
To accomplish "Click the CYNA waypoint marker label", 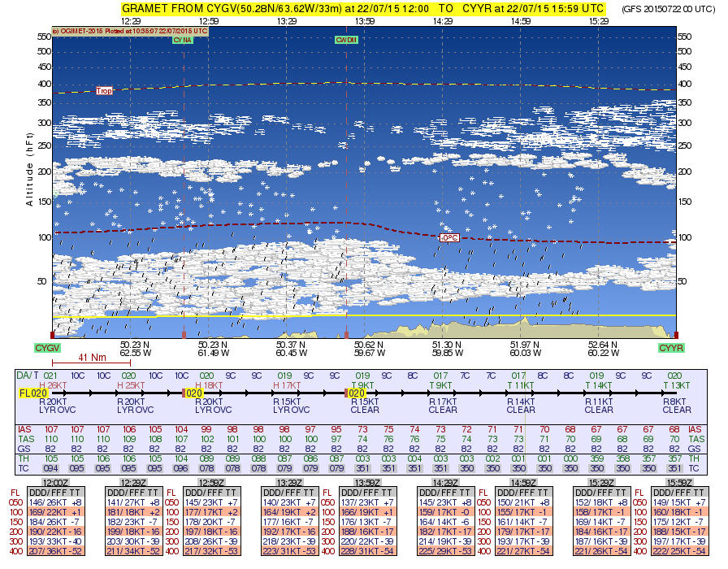I will [183, 39].
